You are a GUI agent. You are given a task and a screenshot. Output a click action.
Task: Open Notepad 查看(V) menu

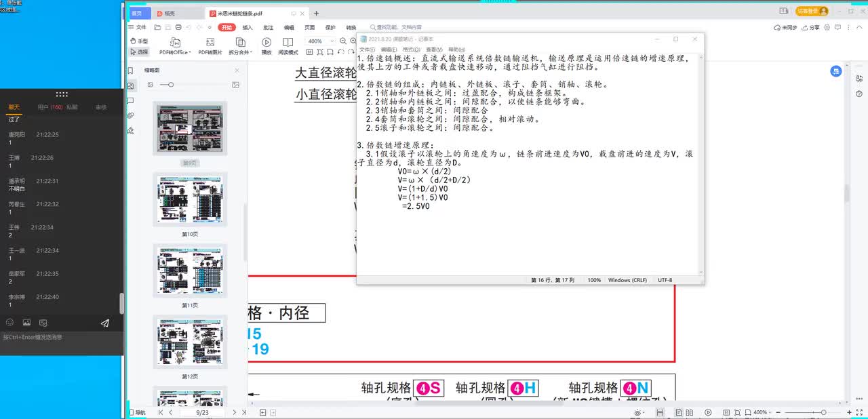tap(435, 49)
